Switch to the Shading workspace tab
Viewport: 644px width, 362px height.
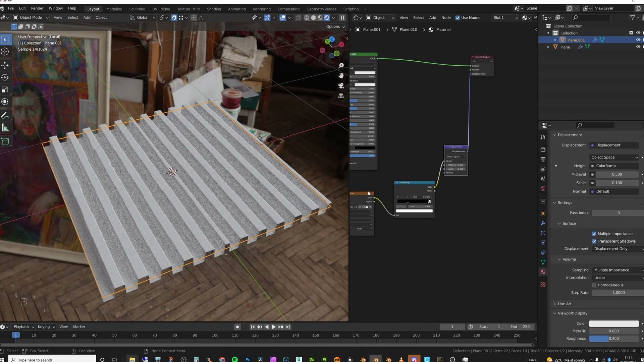point(214,9)
